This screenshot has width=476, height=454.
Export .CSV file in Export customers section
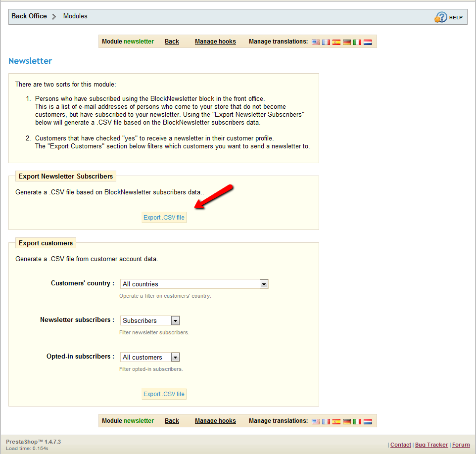(164, 394)
